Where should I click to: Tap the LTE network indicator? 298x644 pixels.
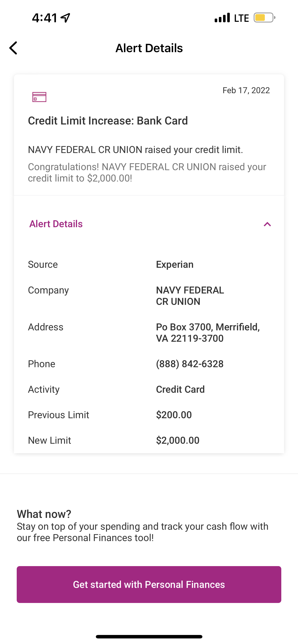[x=241, y=18]
